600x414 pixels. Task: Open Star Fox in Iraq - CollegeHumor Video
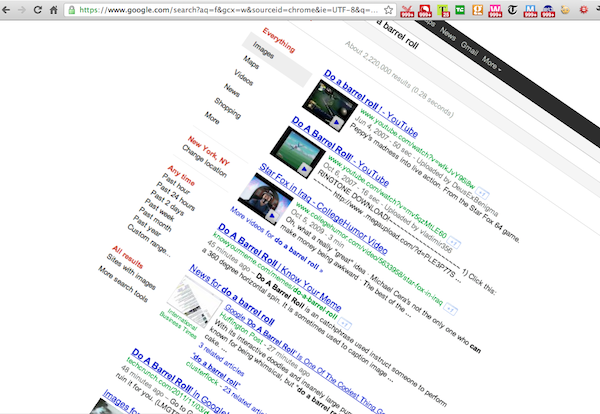click(324, 209)
